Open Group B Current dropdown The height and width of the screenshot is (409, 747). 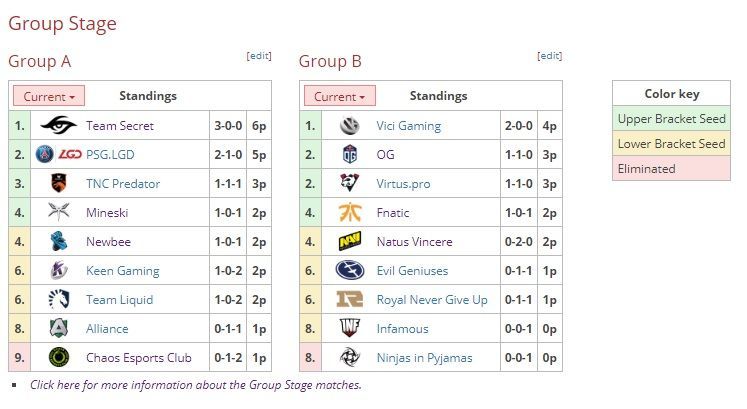coord(340,96)
